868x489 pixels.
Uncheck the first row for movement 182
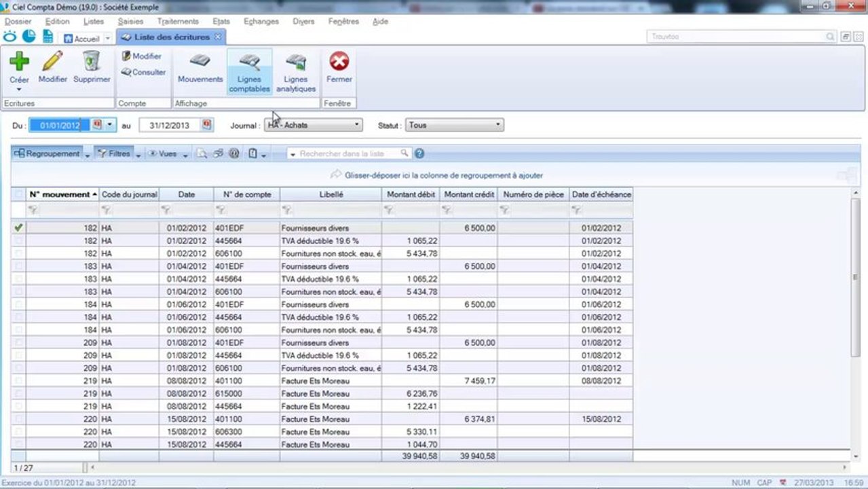pyautogui.click(x=18, y=228)
